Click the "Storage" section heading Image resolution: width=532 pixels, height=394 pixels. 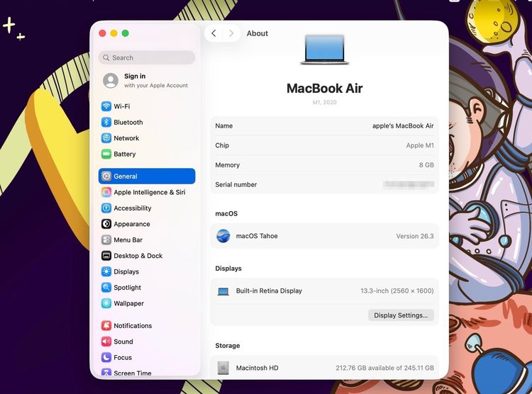tap(227, 346)
